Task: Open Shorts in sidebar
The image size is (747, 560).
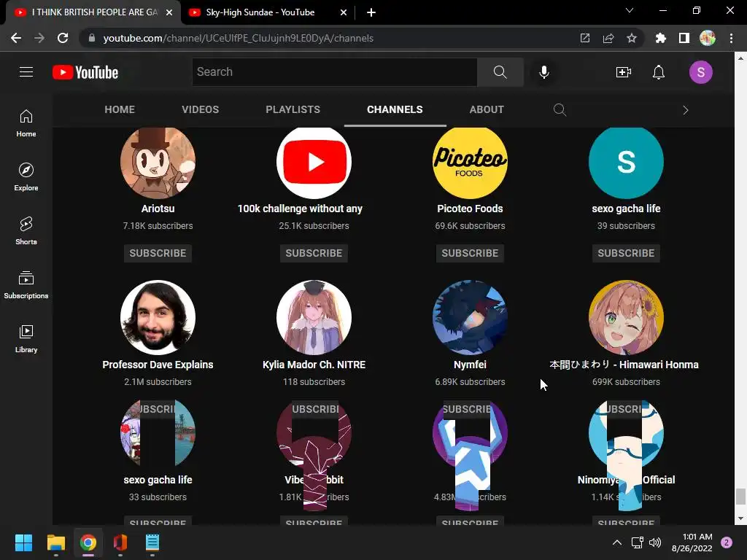Action: [x=26, y=231]
